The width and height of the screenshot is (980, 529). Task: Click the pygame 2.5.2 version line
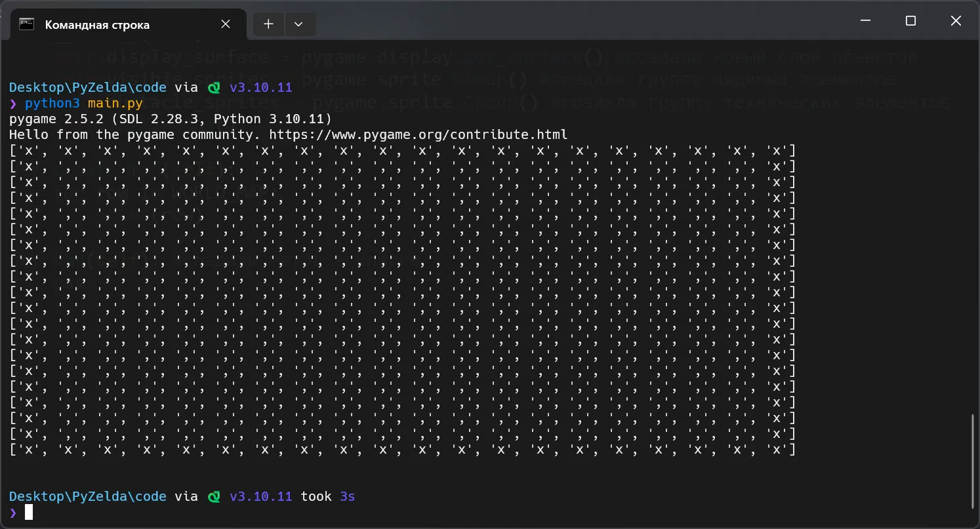pos(171,119)
